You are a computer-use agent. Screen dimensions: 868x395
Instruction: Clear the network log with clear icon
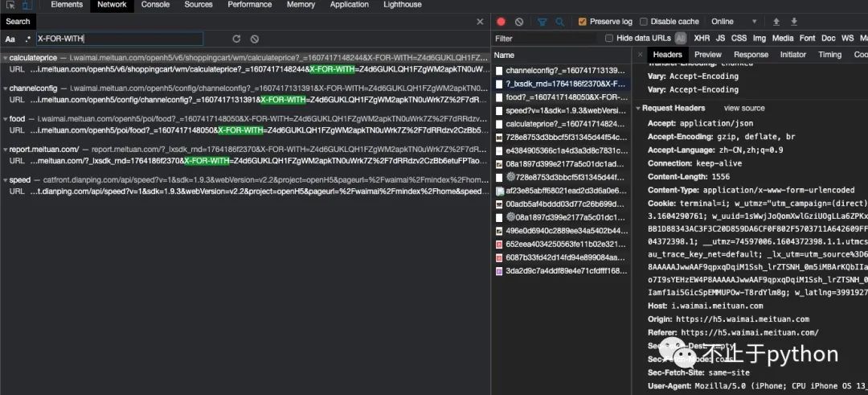pyautogui.click(x=519, y=22)
